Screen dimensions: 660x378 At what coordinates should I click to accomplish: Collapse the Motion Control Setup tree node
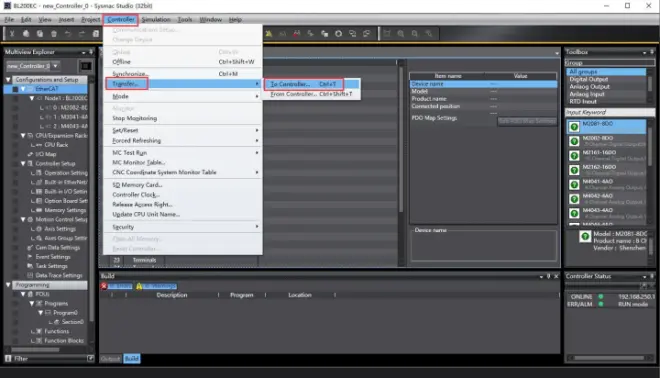(x=23, y=219)
